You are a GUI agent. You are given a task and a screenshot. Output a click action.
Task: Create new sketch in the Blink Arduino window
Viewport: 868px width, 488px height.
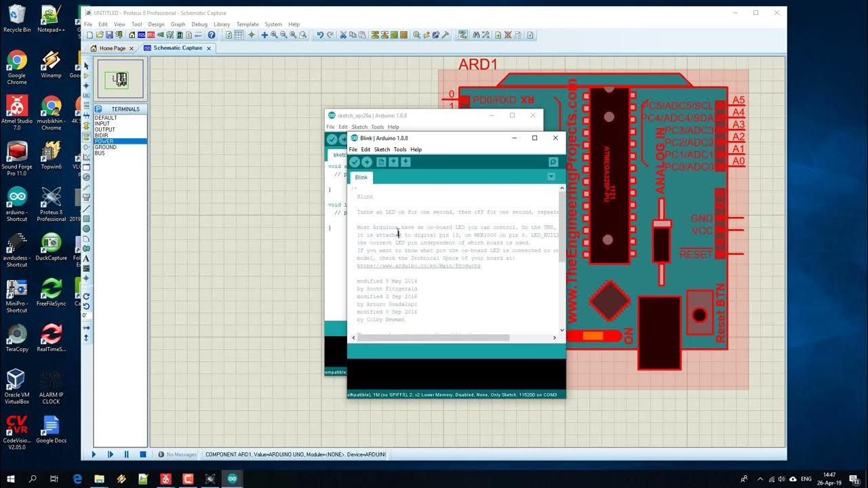pyautogui.click(x=381, y=162)
